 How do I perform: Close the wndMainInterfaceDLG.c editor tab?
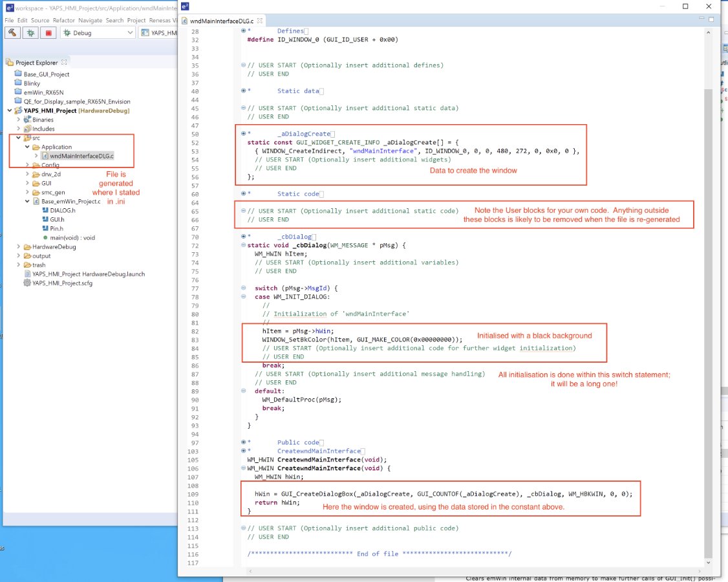259,21
